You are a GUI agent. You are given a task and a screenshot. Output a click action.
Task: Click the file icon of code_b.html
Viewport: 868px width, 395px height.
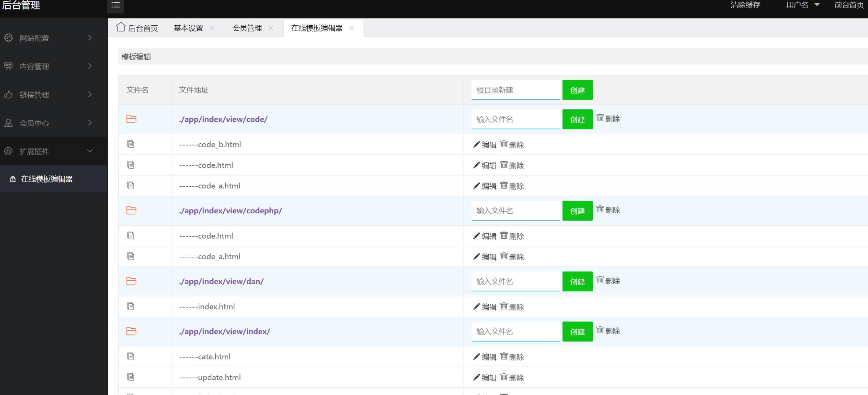coord(131,144)
